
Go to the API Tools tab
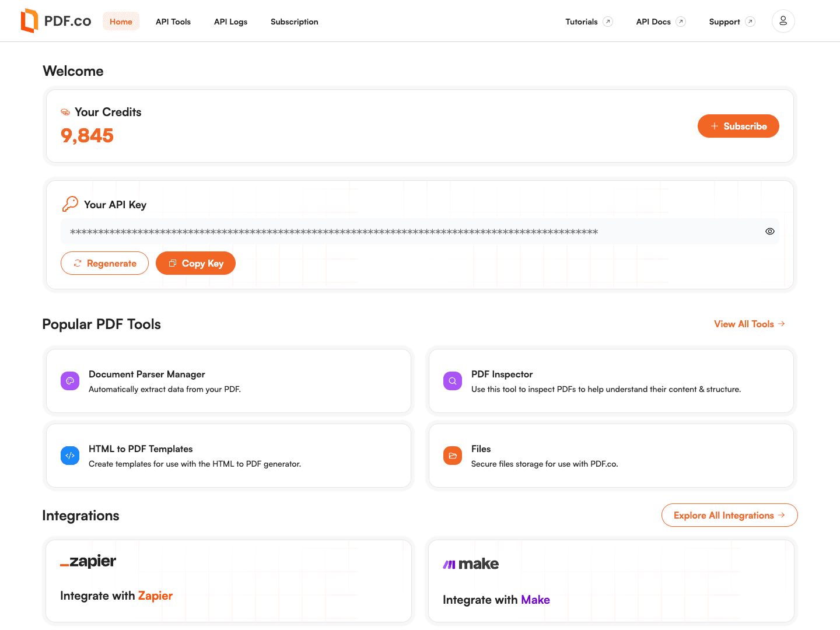[173, 22]
